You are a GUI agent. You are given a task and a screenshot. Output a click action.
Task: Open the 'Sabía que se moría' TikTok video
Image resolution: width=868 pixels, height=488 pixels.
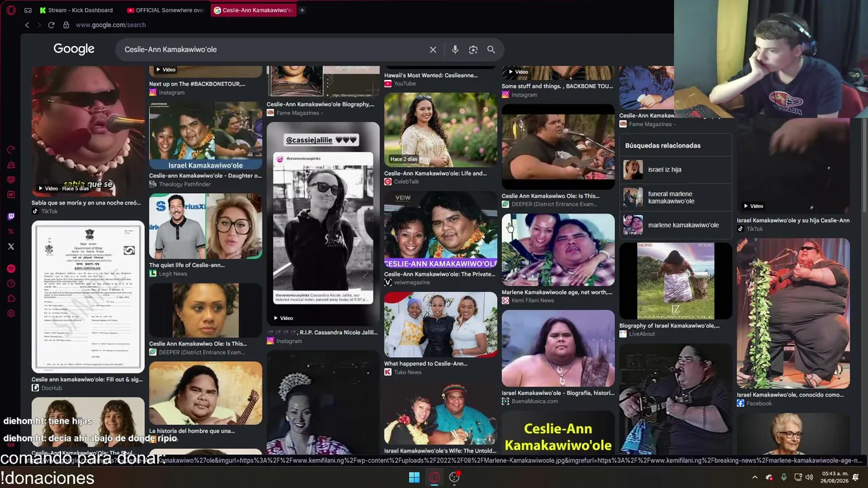[x=88, y=131]
